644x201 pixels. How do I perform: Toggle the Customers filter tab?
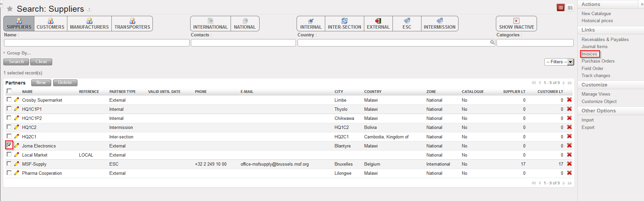click(x=50, y=24)
